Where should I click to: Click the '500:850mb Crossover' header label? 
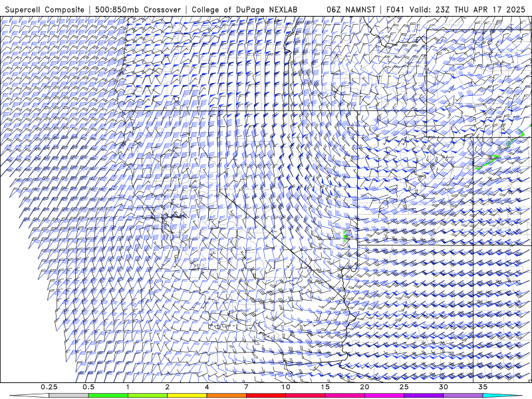point(138,10)
